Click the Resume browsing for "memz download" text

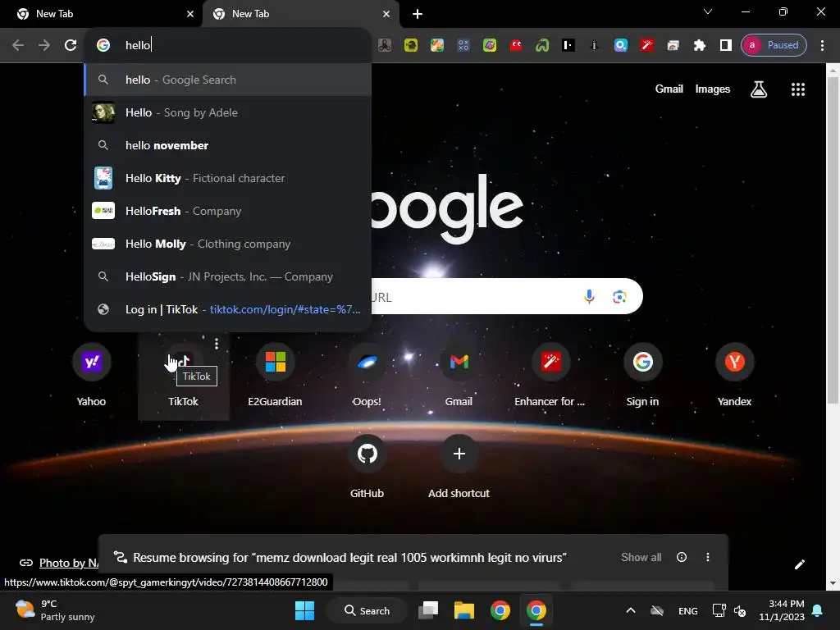[x=349, y=558]
